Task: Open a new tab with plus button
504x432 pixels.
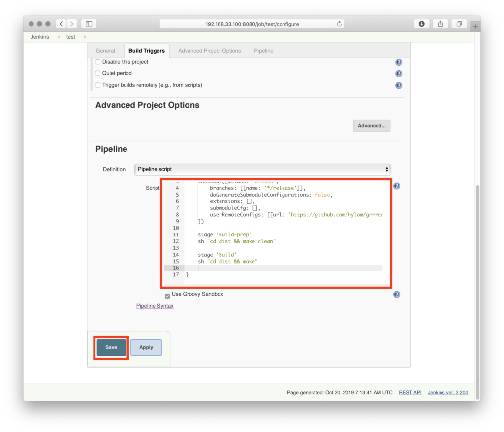Action: [x=475, y=27]
